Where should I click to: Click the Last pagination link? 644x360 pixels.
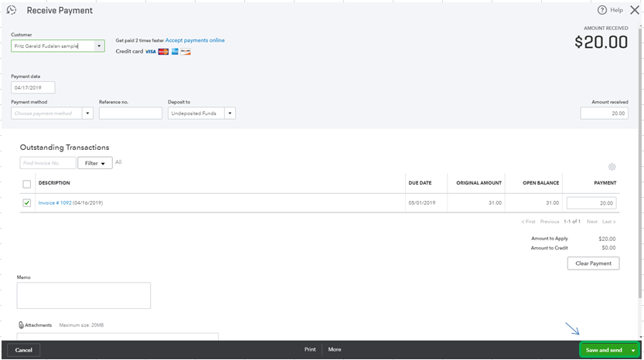click(608, 222)
